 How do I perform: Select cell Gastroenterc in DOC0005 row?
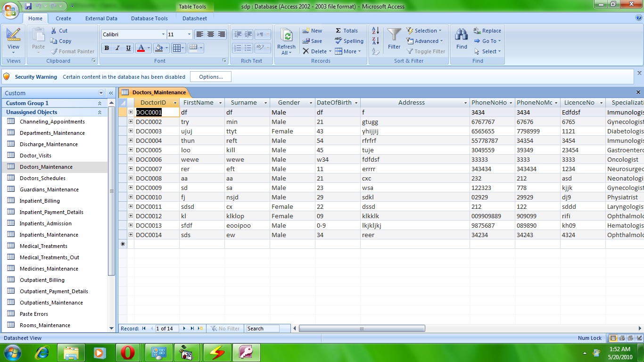click(x=625, y=150)
